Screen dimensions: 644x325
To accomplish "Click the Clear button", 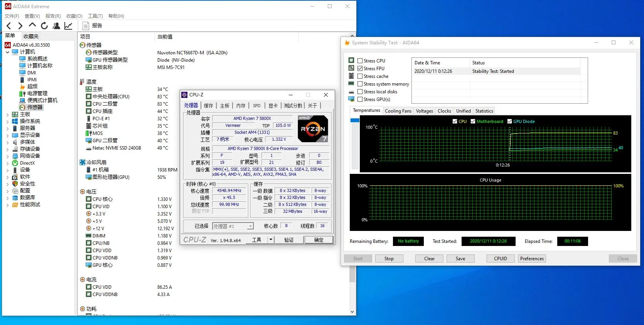I will (429, 259).
